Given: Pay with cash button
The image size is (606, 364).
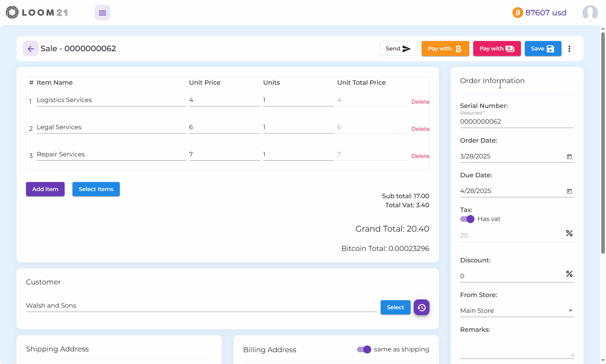Looking at the screenshot, I should coord(497,48).
